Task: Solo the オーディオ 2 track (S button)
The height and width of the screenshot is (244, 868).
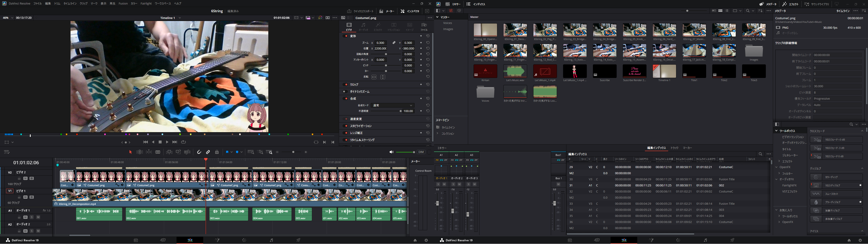Action: click(31, 231)
